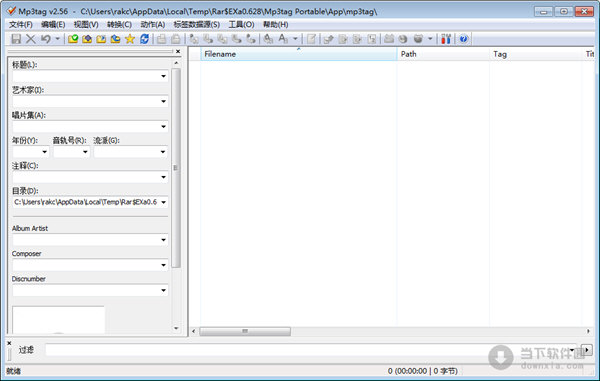Open the 动作(A) menu

pos(153,24)
